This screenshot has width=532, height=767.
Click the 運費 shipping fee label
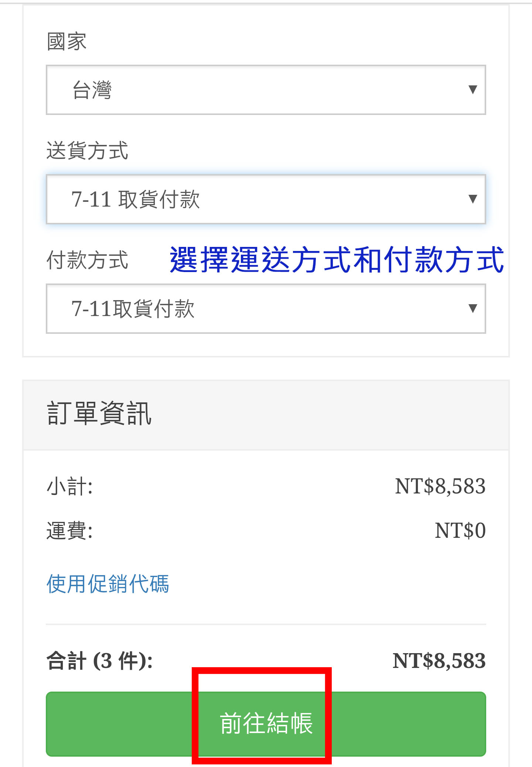click(69, 531)
